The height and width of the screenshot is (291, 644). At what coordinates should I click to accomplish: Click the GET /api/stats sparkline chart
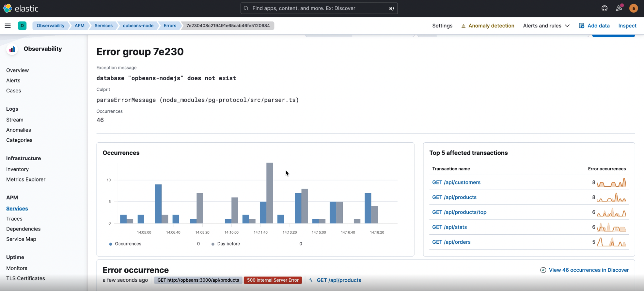coord(611,227)
